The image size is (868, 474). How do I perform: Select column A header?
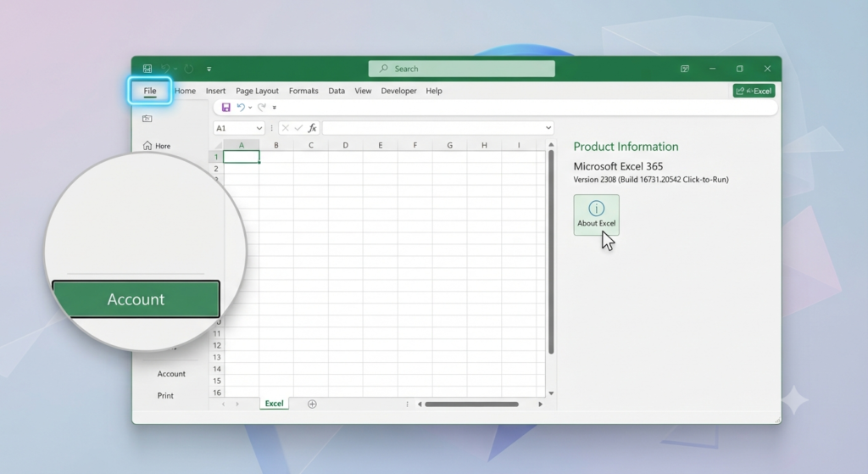(242, 145)
